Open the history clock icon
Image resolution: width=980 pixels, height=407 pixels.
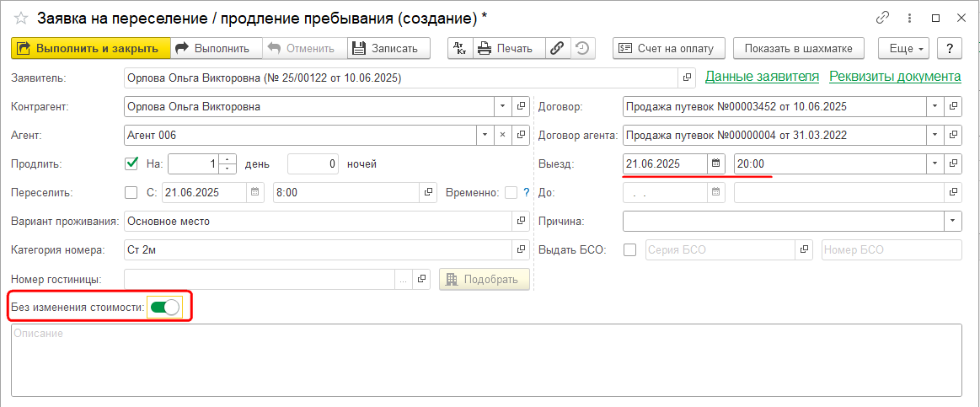coord(581,48)
